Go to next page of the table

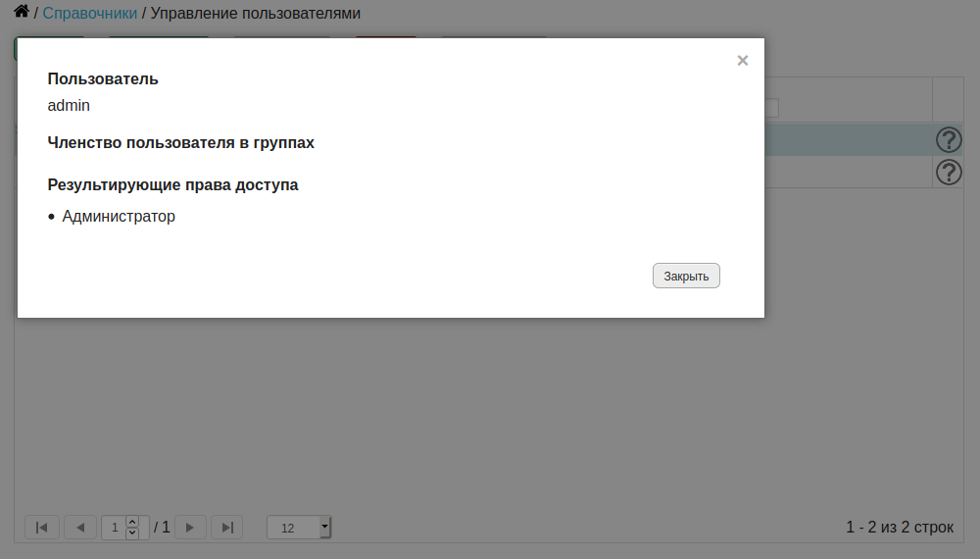[190, 528]
